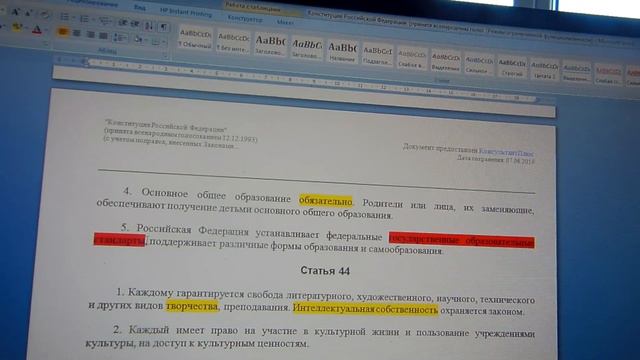
Task: Click the red font color button
Action: (37, 29)
